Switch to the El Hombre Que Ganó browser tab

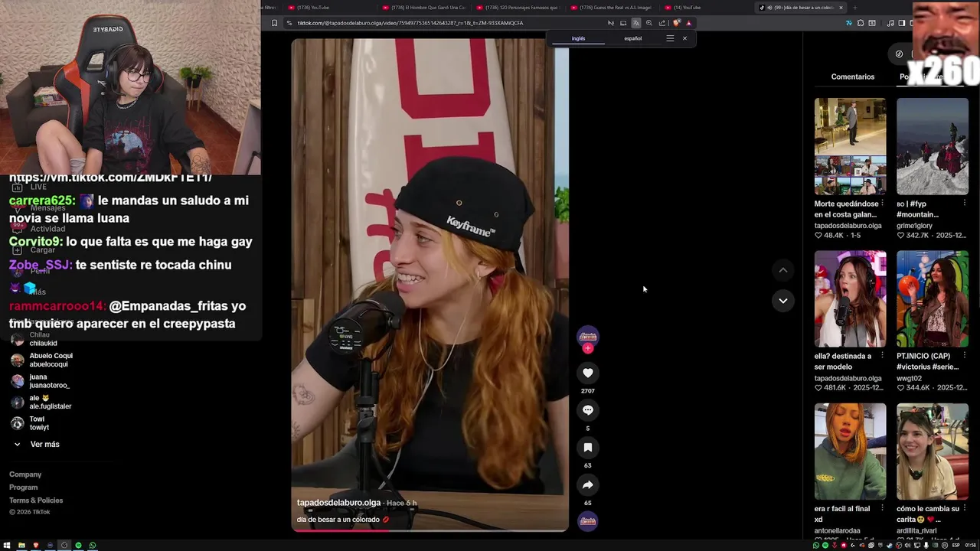tap(423, 8)
